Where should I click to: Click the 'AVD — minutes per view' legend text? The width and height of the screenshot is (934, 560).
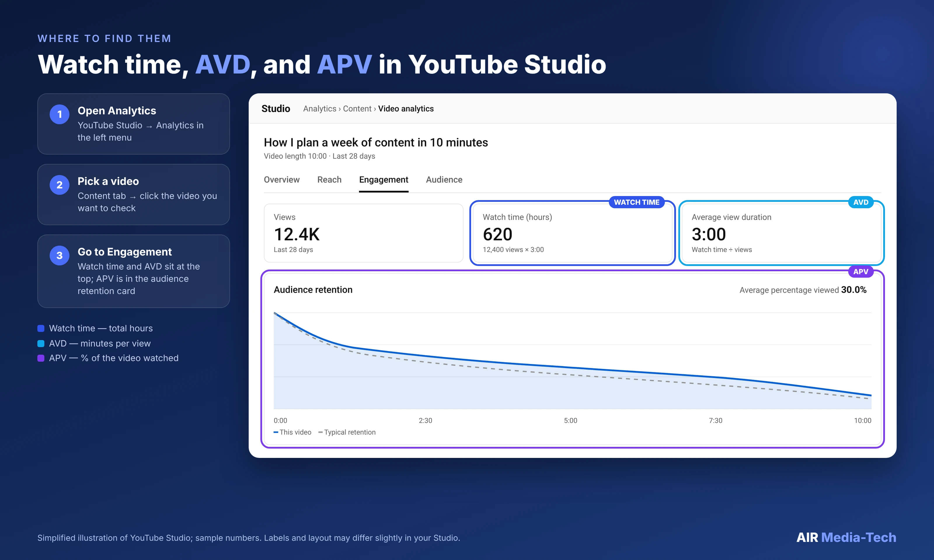pyautogui.click(x=100, y=343)
